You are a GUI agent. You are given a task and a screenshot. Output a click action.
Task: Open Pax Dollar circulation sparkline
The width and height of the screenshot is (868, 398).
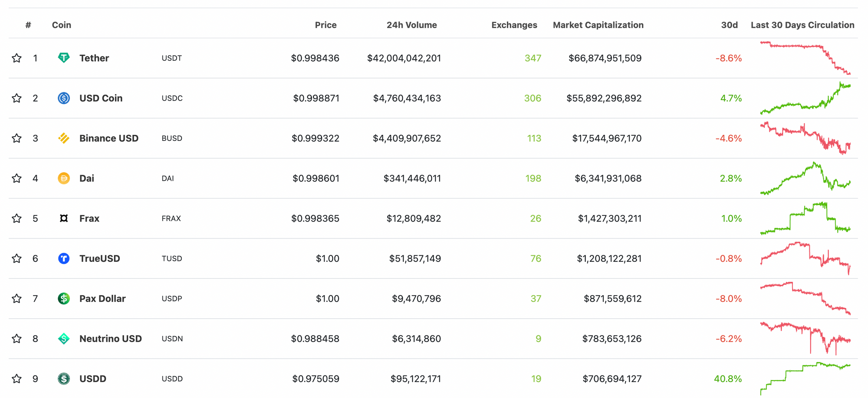coord(805,298)
